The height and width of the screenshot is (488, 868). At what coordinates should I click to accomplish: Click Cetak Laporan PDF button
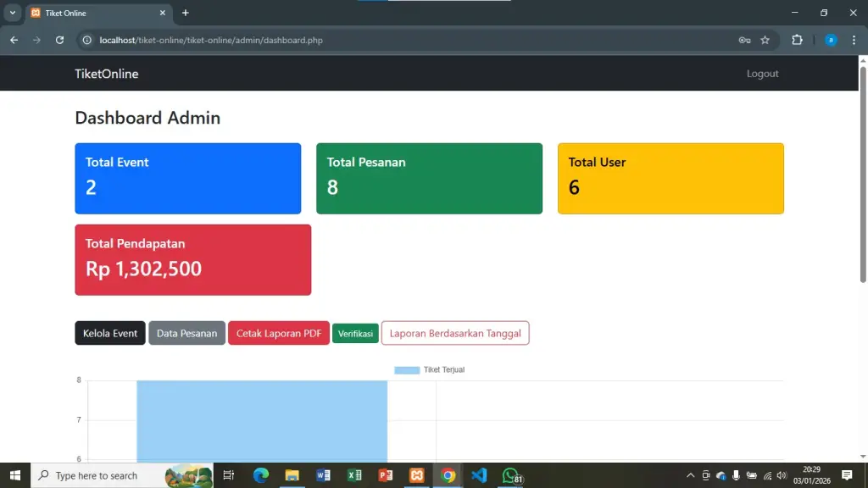278,333
